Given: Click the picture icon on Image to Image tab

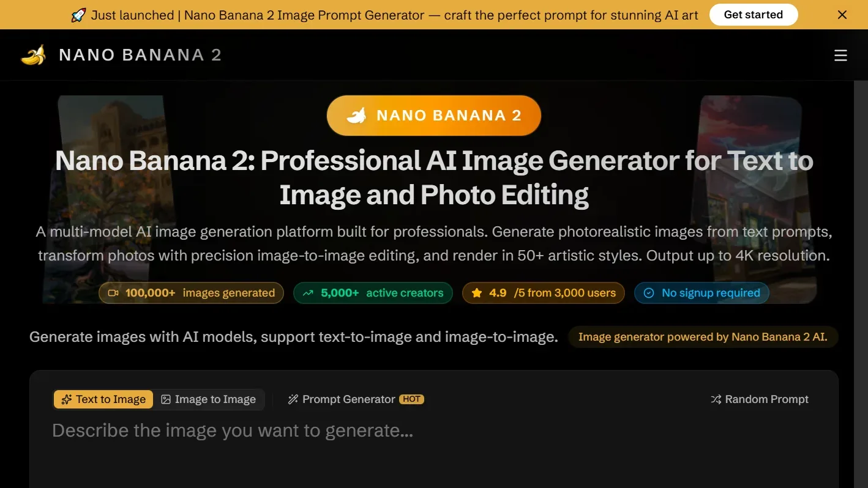Looking at the screenshot, I should point(166,399).
